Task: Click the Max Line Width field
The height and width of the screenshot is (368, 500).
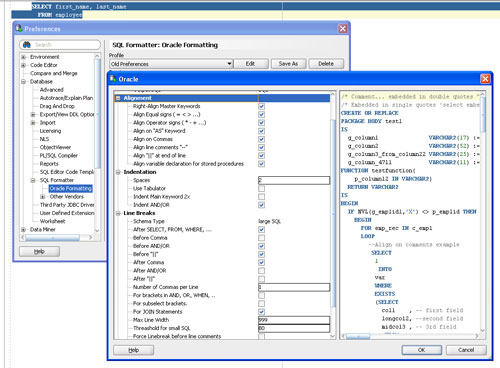Action: point(294,320)
